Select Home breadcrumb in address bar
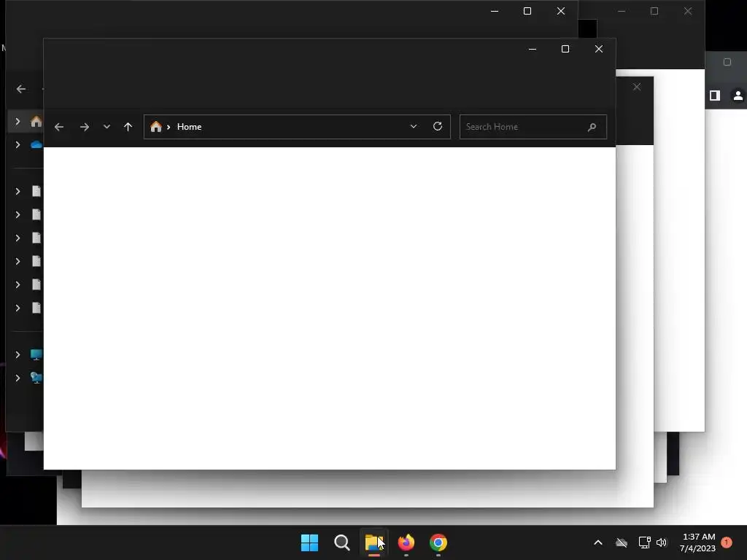 coord(189,127)
